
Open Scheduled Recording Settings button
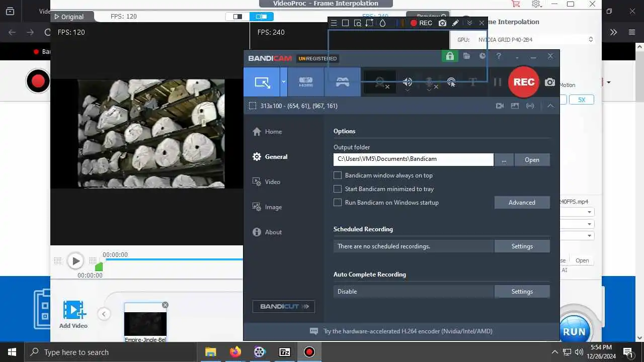pyautogui.click(x=522, y=246)
